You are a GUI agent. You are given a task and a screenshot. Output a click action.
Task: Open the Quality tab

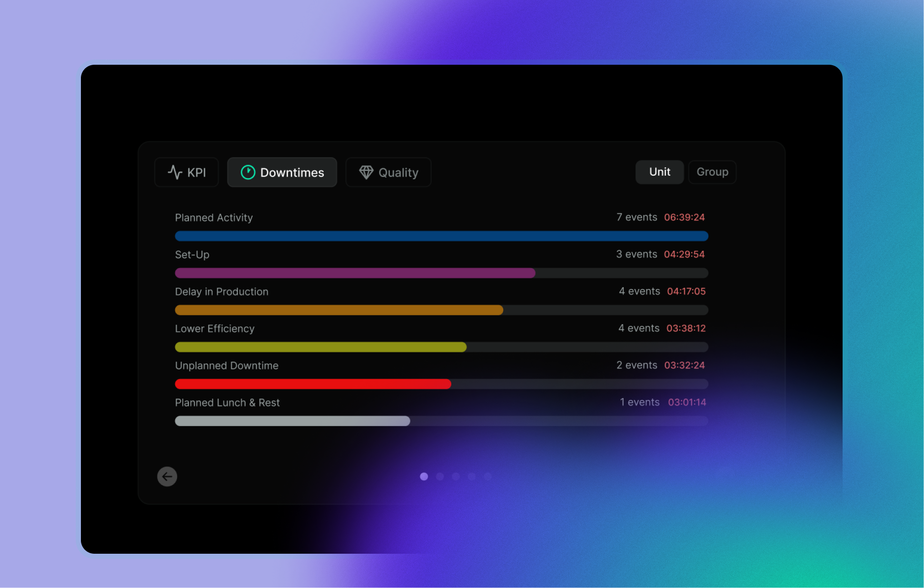(388, 172)
